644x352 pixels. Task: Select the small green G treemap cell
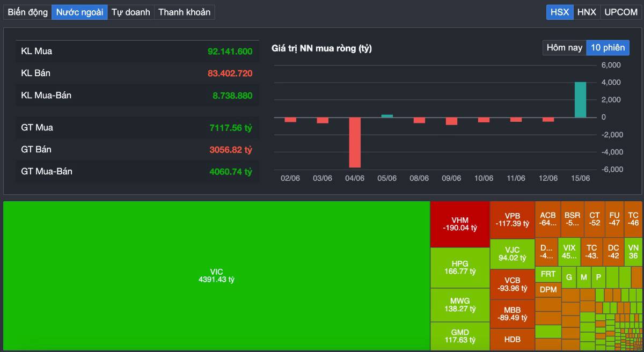pos(569,277)
